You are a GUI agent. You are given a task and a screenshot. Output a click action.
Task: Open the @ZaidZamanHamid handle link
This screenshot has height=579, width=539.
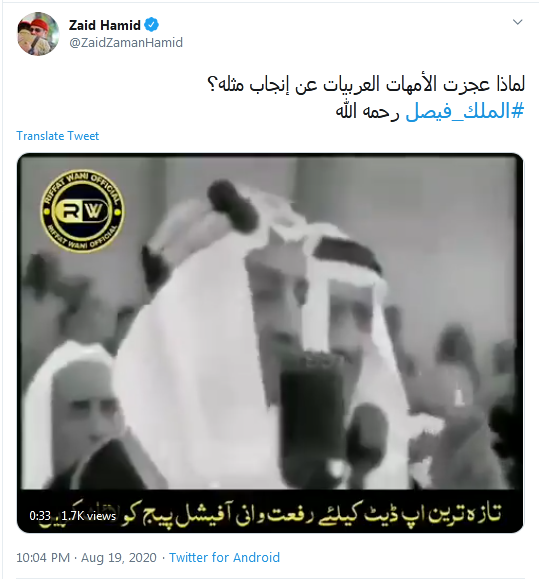tap(126, 42)
